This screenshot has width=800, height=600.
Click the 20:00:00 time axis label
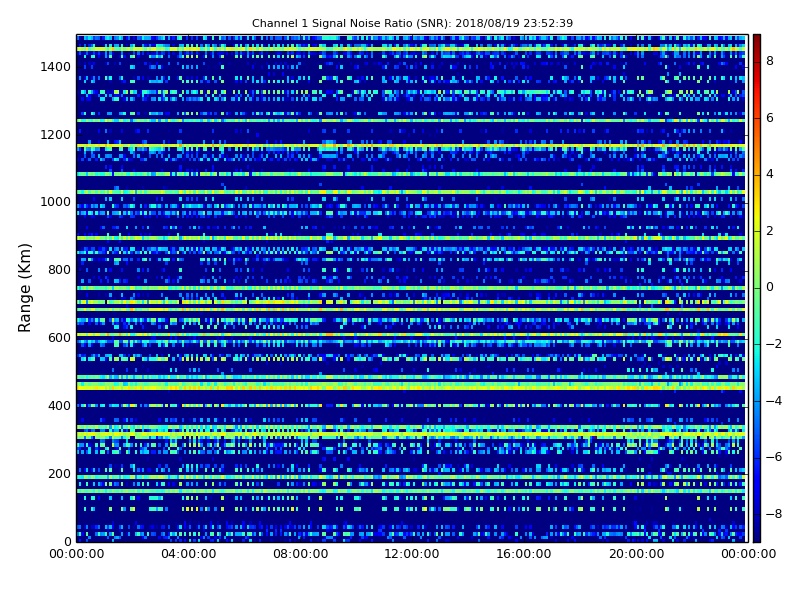coord(637,554)
